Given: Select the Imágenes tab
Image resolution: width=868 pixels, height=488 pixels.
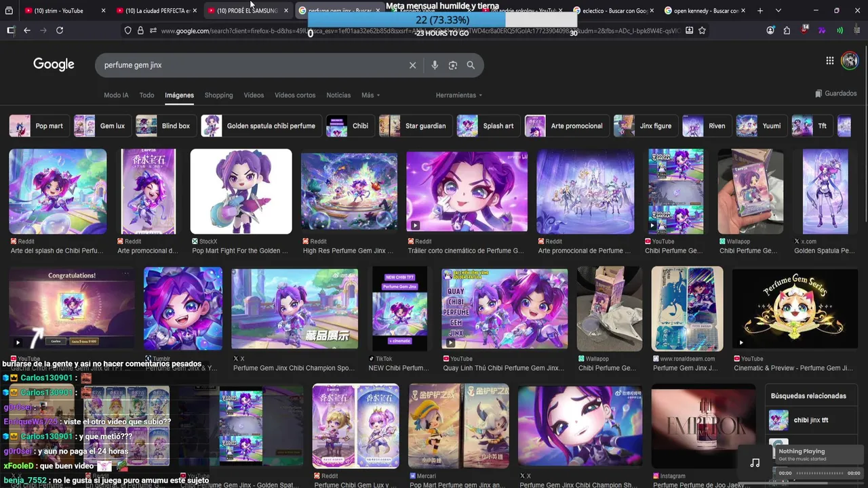Looking at the screenshot, I should pos(179,96).
